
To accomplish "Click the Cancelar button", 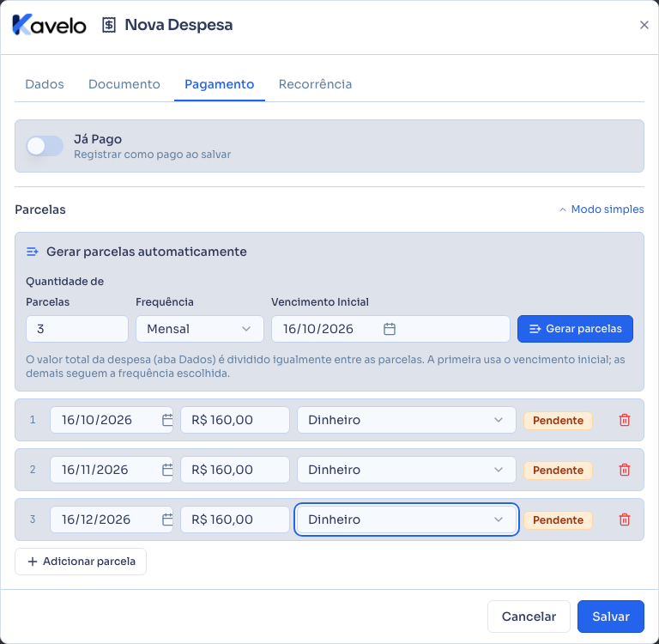I will click(529, 617).
